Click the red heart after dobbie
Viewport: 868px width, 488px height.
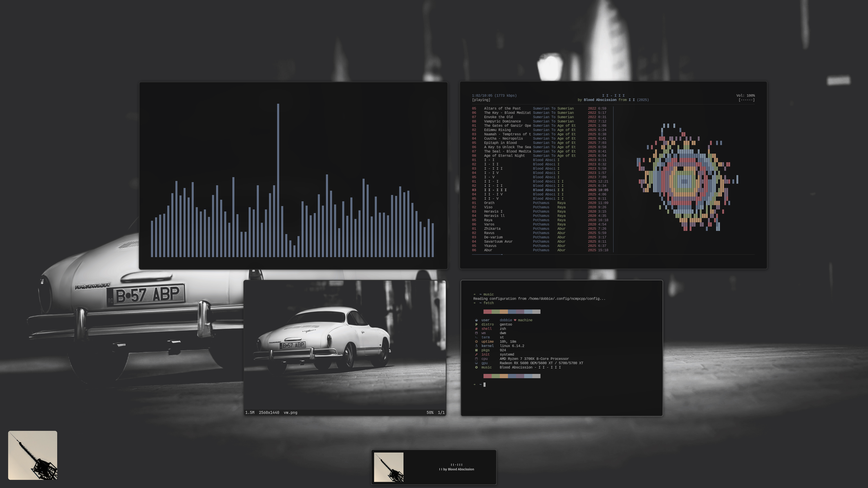tap(515, 320)
